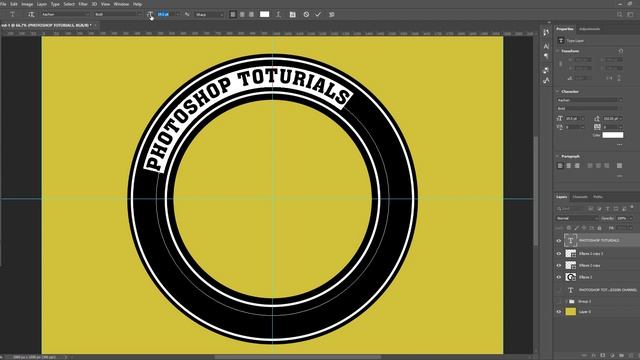This screenshot has height=360, width=640.
Task: Center text in options bar
Action: 242,14
